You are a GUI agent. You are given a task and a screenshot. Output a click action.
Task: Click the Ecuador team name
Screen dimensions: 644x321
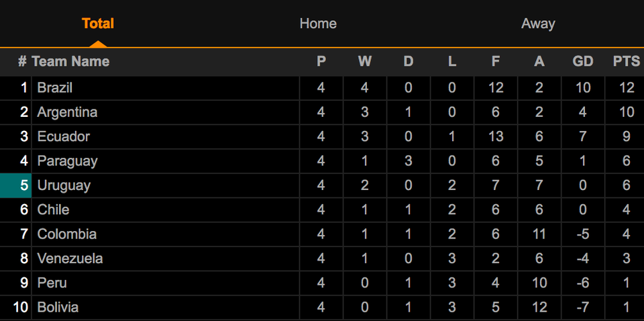coord(63,136)
